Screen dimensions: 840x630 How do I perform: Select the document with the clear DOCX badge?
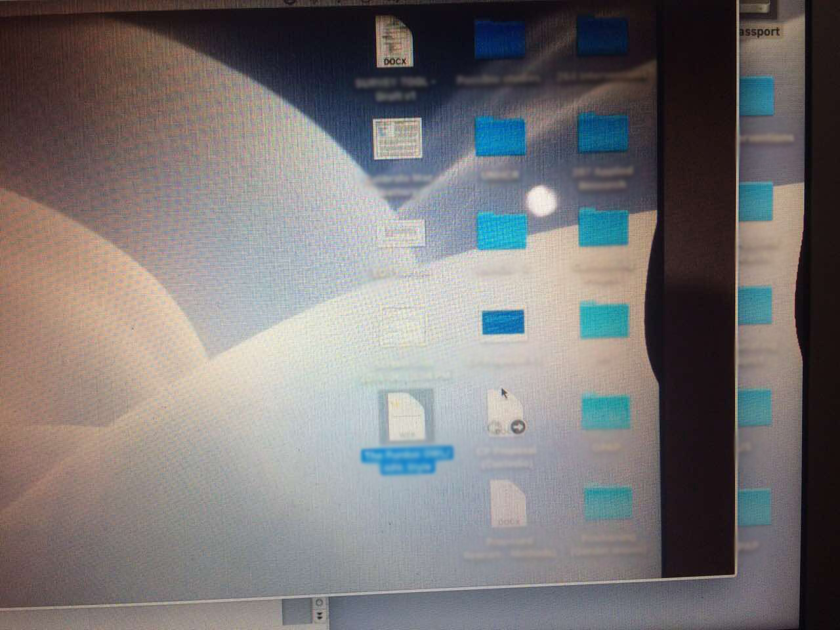(x=394, y=41)
